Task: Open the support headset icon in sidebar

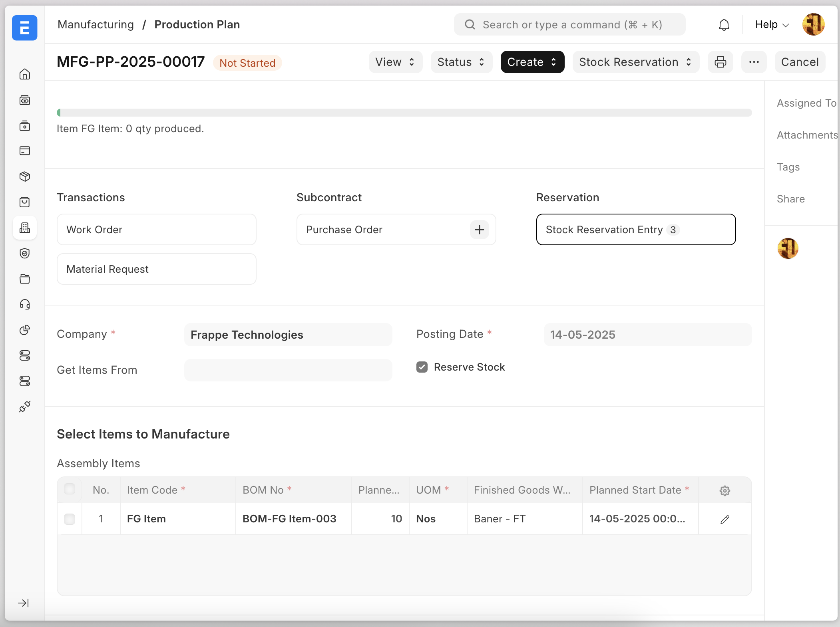Action: [25, 305]
